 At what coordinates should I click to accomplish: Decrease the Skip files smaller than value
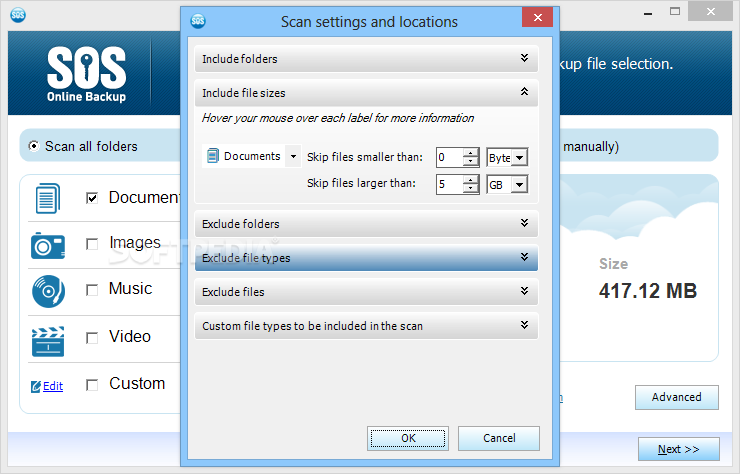tap(471, 162)
